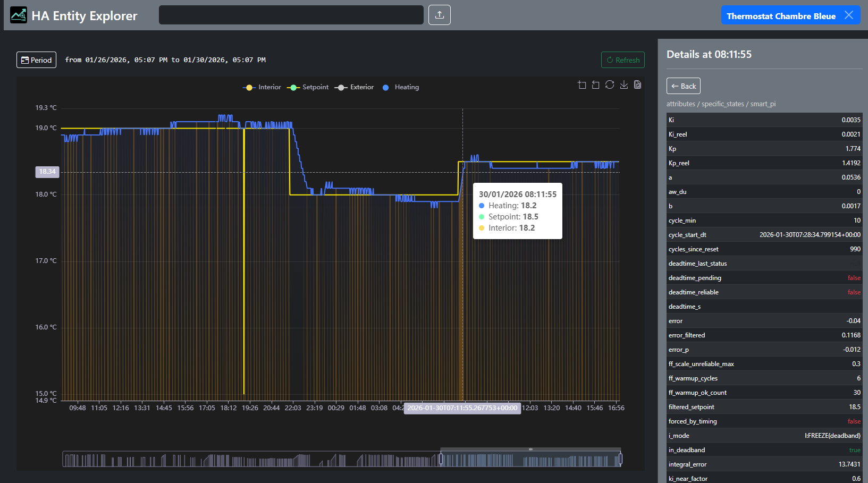Open the chart data view icon

coord(637,85)
